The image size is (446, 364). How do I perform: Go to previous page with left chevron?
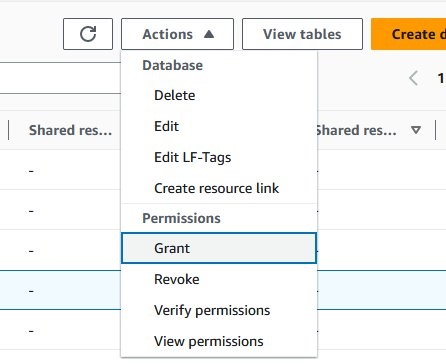[414, 78]
